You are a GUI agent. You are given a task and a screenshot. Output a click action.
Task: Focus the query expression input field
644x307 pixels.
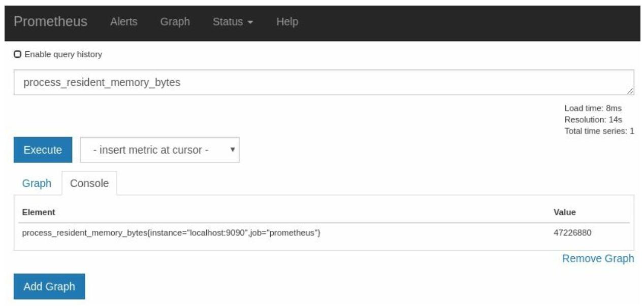point(324,82)
